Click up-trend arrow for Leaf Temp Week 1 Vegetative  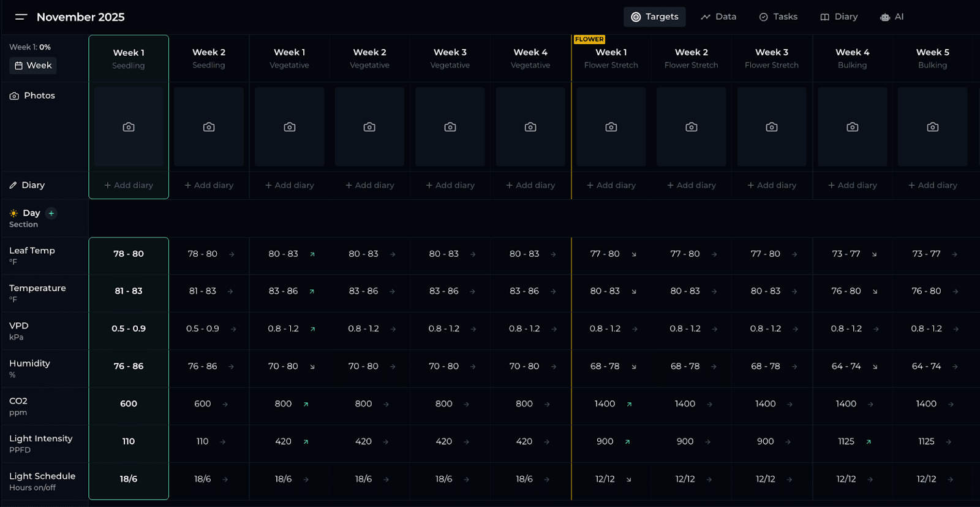pyautogui.click(x=312, y=254)
